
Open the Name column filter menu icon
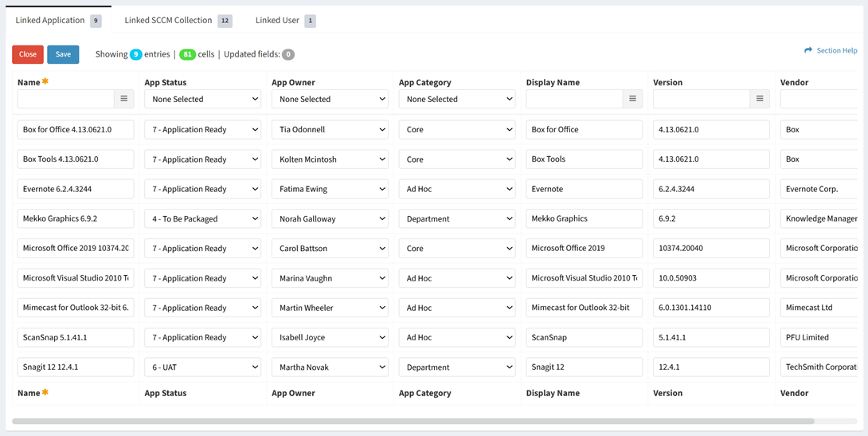click(123, 99)
